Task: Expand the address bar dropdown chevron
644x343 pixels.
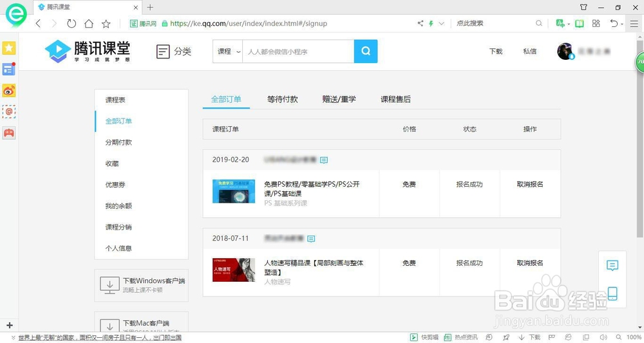Action: click(x=442, y=23)
